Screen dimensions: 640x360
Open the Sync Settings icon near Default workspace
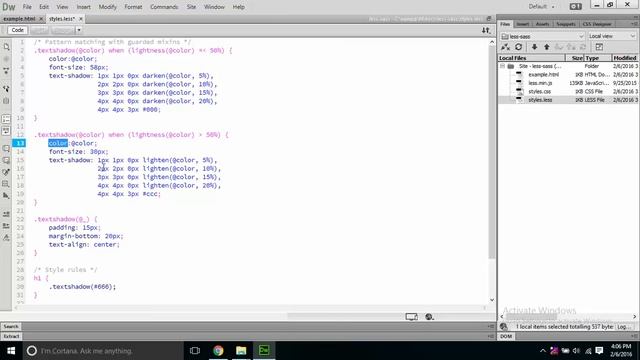coord(576,7)
